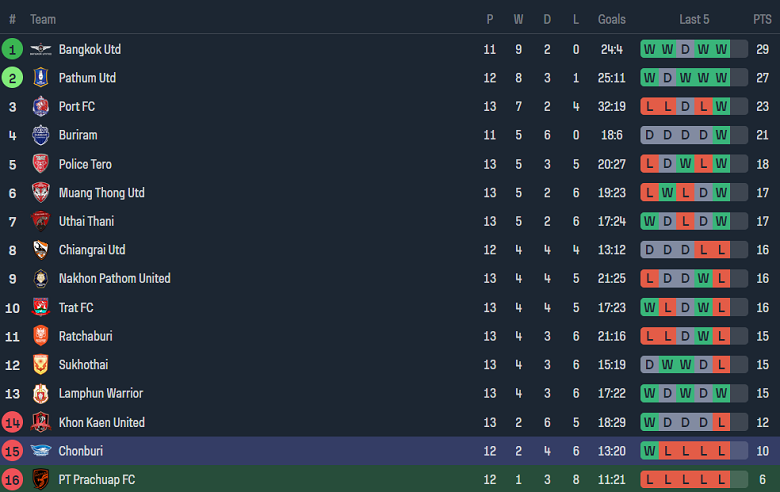The width and height of the screenshot is (780, 492).
Task: Open the Uthai Thani team page
Action: coord(86,221)
